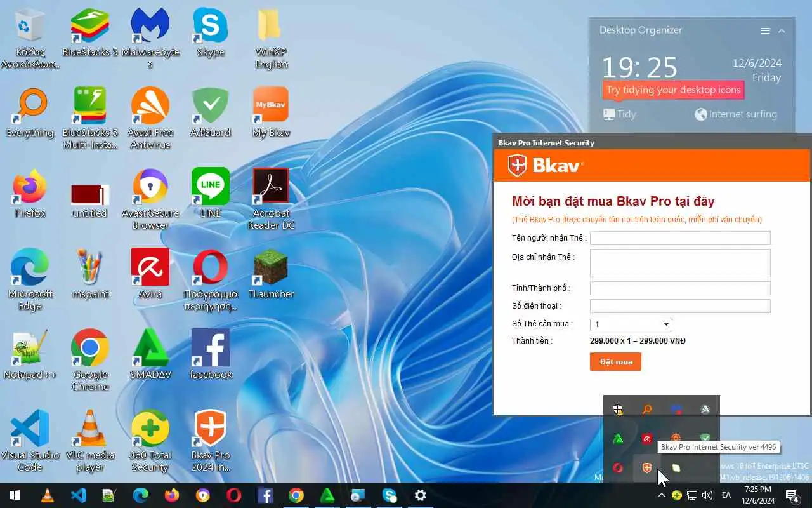Image resolution: width=812 pixels, height=508 pixels.
Task: Open Visual Studio Code from the taskbar
Action: (79, 495)
